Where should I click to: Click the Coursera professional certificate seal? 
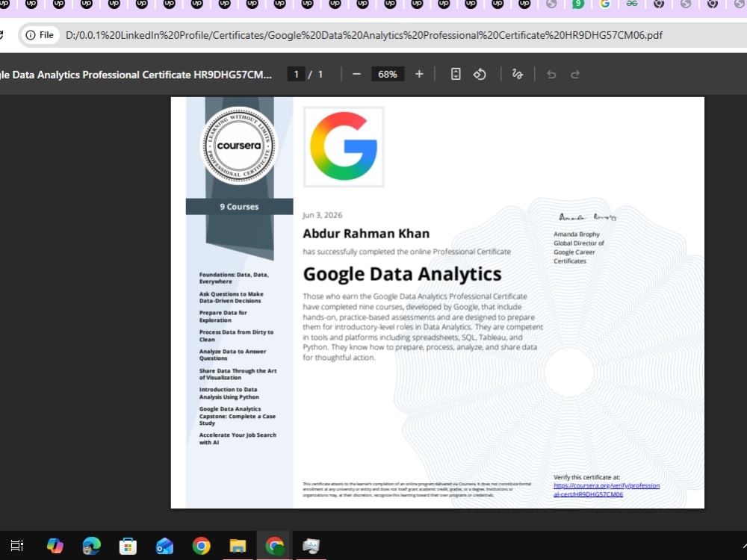click(239, 146)
